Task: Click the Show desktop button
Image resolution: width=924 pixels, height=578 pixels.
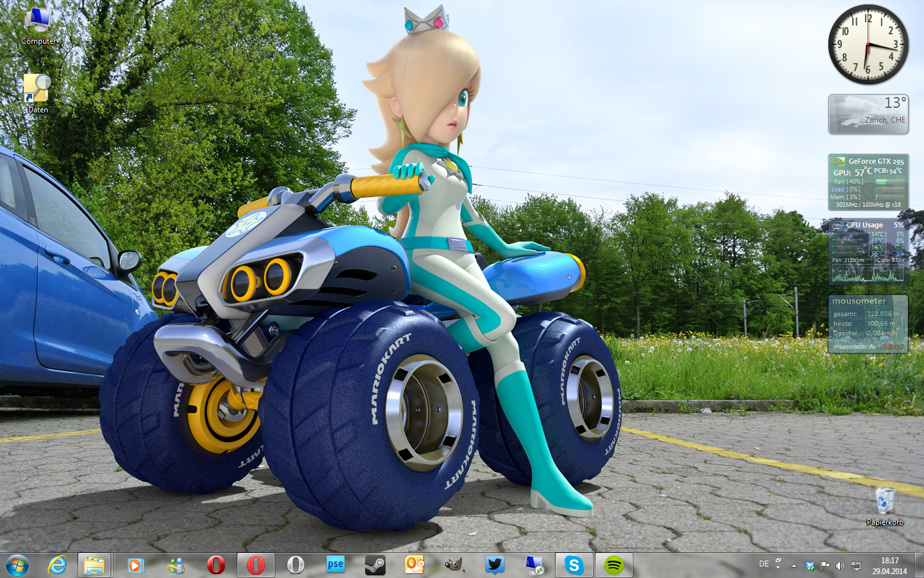Action: pos(919,566)
